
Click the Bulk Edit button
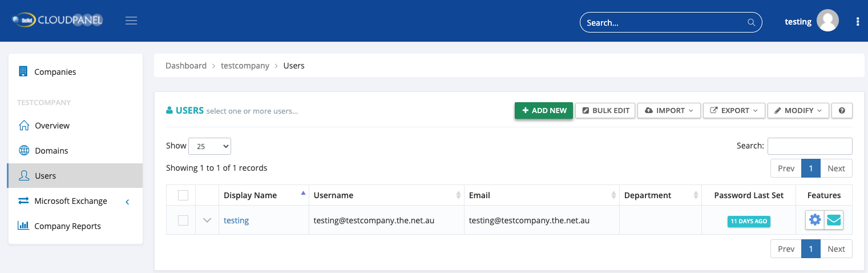tap(605, 110)
